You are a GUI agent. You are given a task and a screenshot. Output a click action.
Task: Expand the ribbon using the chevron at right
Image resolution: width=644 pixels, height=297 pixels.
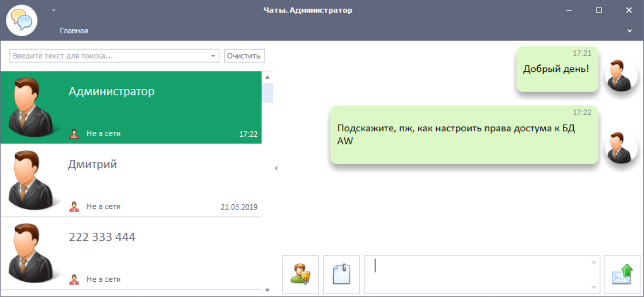[630, 31]
